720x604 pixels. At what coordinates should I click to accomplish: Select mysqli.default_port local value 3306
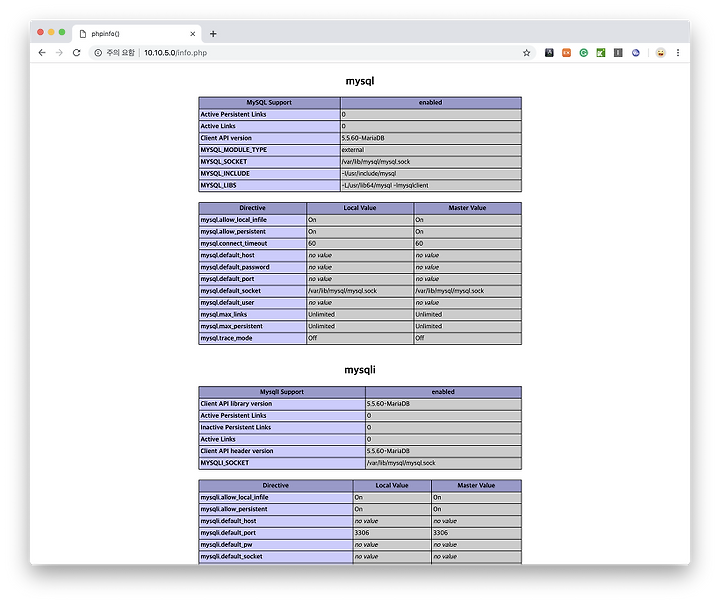(x=361, y=533)
